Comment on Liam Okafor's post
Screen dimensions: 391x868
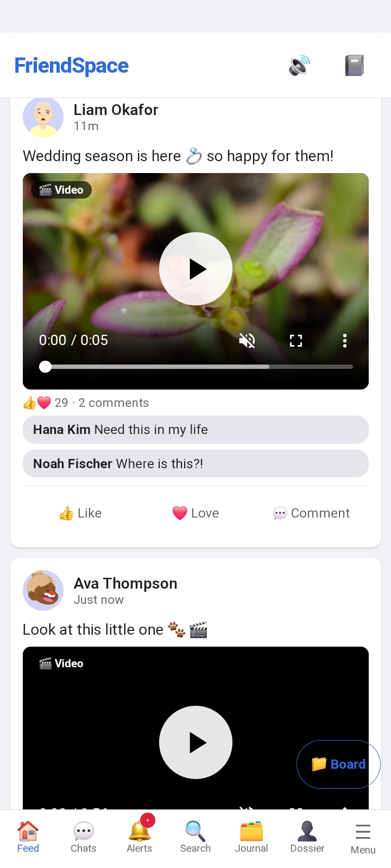[311, 513]
